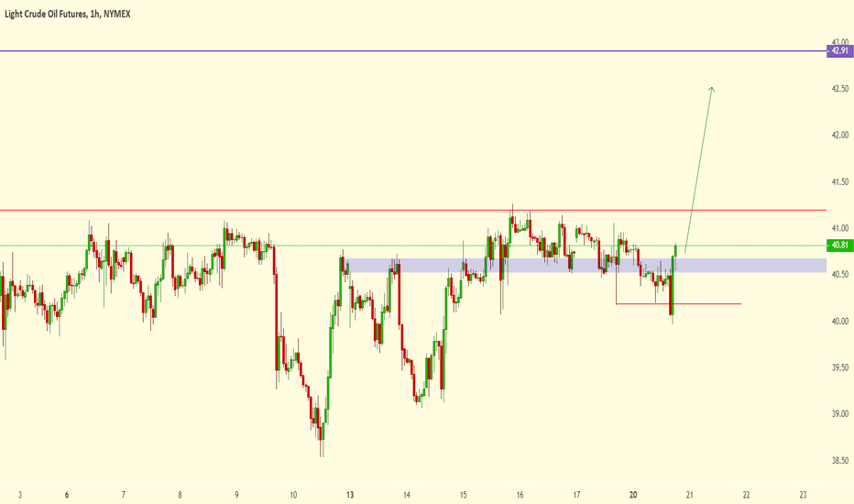This screenshot has height=504, width=854.
Task: Click date axis label 7
Action: pos(124,495)
